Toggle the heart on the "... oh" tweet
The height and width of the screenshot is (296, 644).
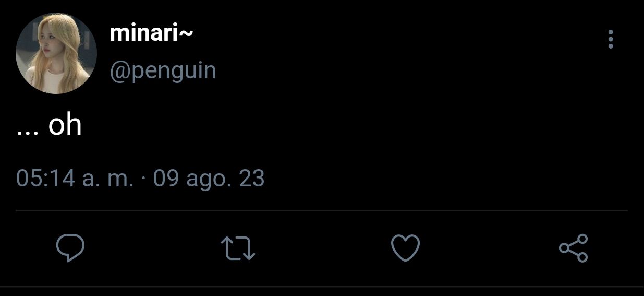pos(405,248)
